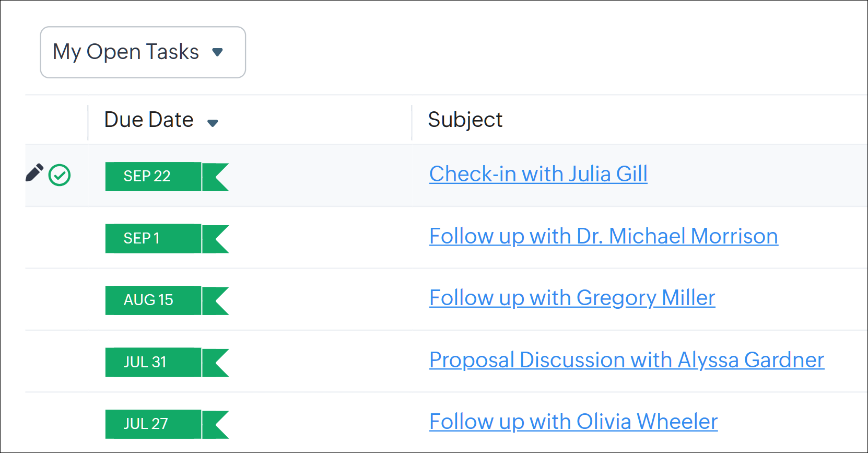Mark Check-in with Julia Gill task complete

click(x=60, y=175)
